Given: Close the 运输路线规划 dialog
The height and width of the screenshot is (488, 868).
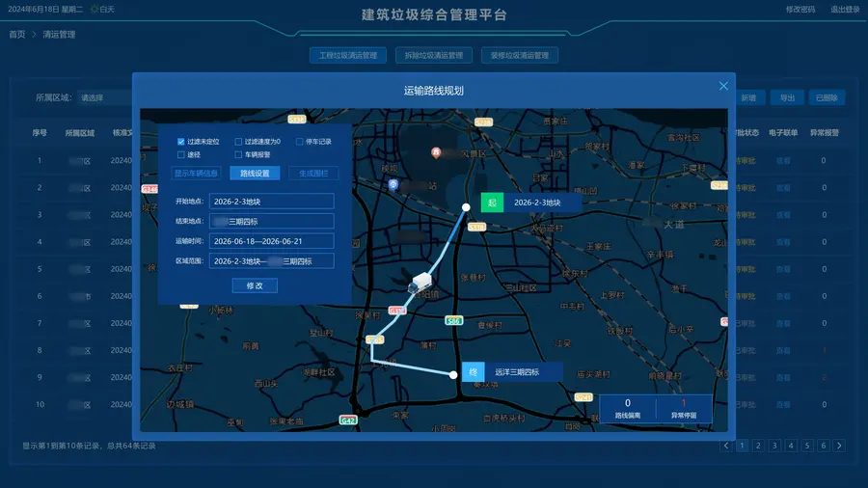Looking at the screenshot, I should point(723,86).
